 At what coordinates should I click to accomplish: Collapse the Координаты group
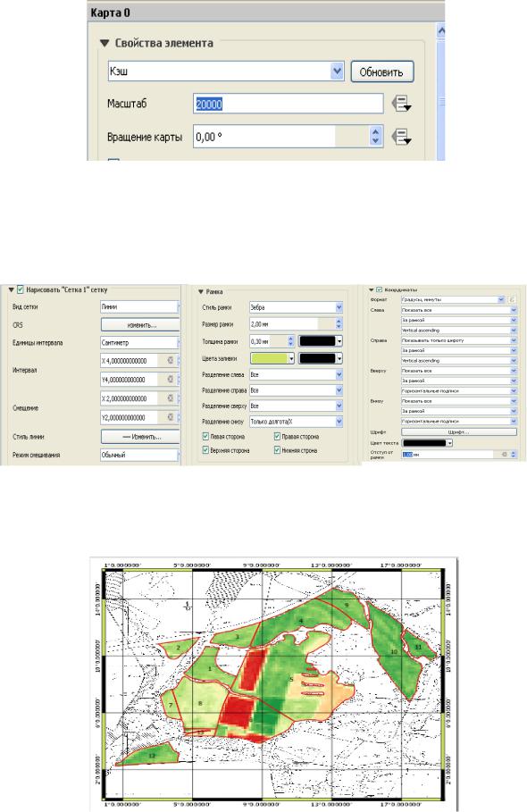pyautogui.click(x=372, y=290)
